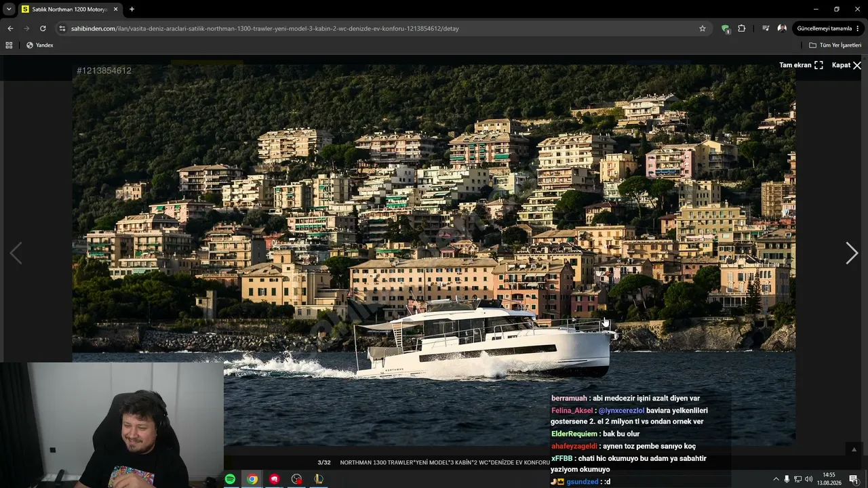Click the page scroll-up arrow

pos(854,449)
